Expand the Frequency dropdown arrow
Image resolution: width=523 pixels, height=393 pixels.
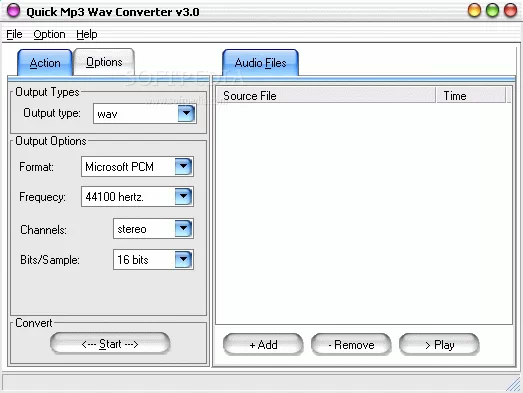183,196
